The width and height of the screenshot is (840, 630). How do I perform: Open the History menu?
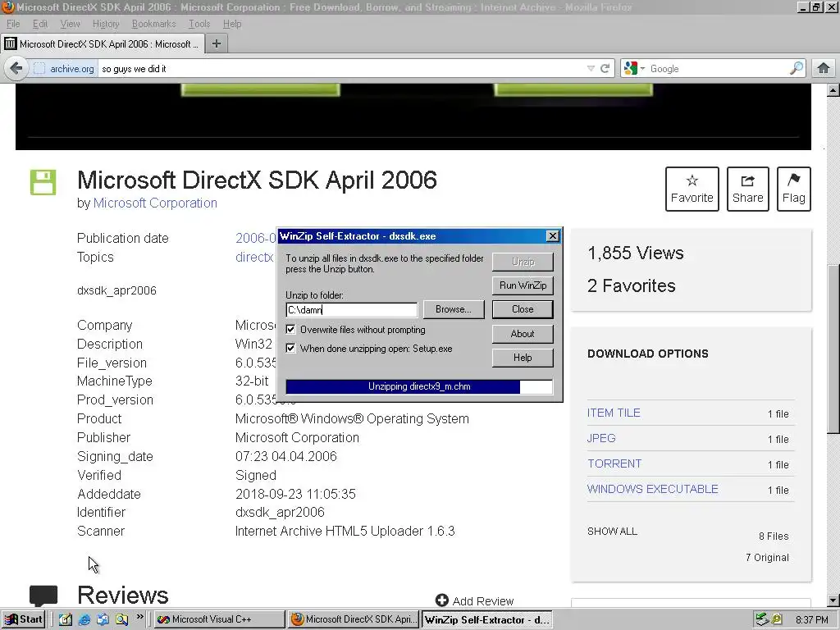(x=106, y=24)
